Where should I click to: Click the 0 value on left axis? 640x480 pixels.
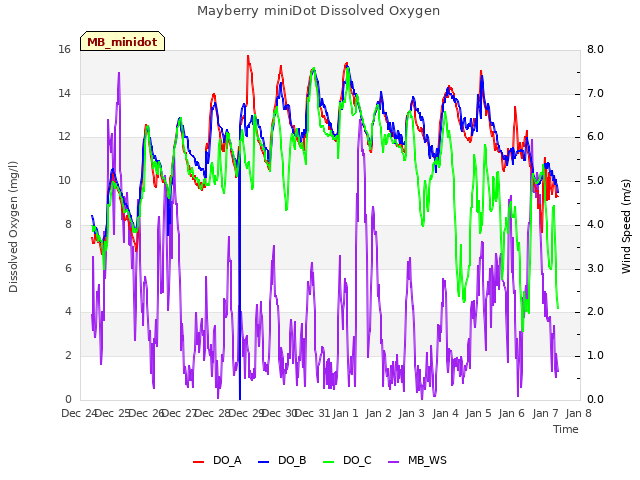[68, 399]
